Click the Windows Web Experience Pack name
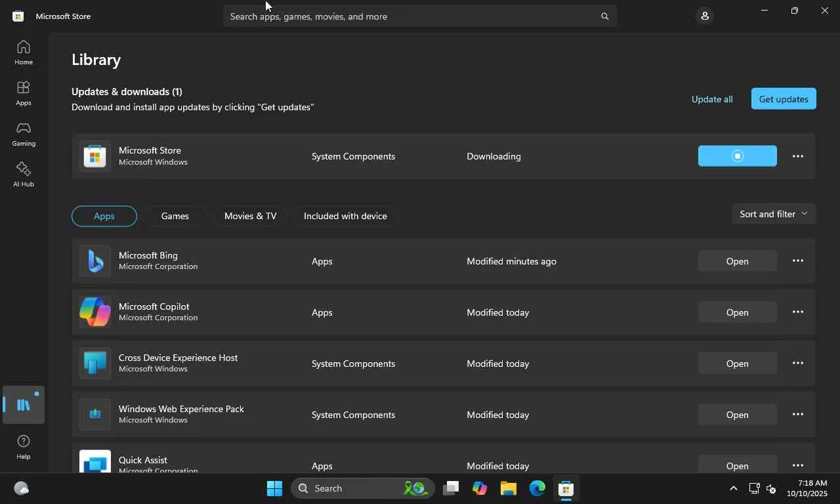 [181, 409]
